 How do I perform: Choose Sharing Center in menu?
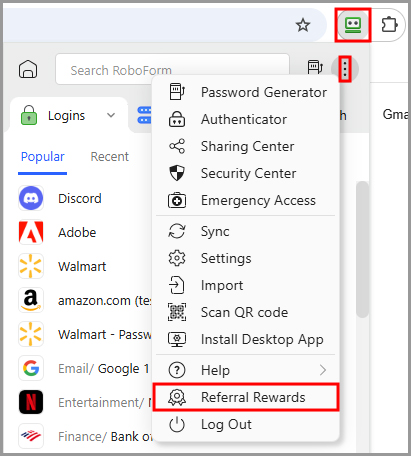246,146
